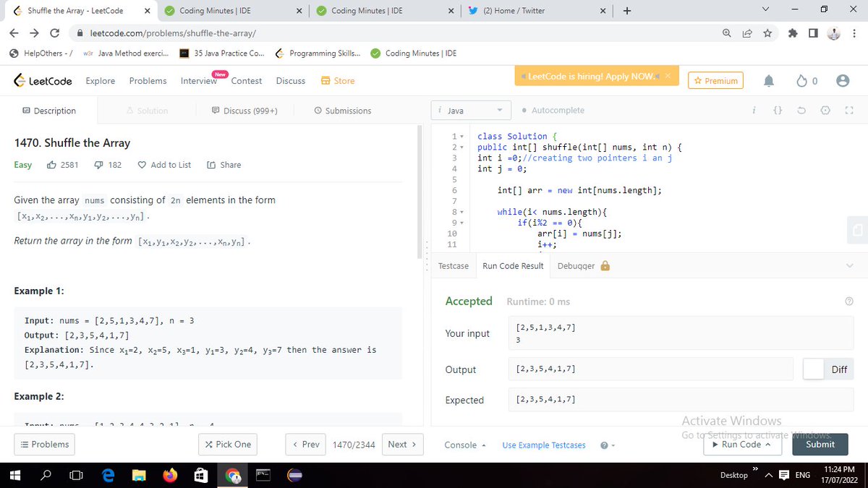Image resolution: width=868 pixels, height=488 pixels.
Task: Open Windows Start menu
Action: [x=14, y=476]
